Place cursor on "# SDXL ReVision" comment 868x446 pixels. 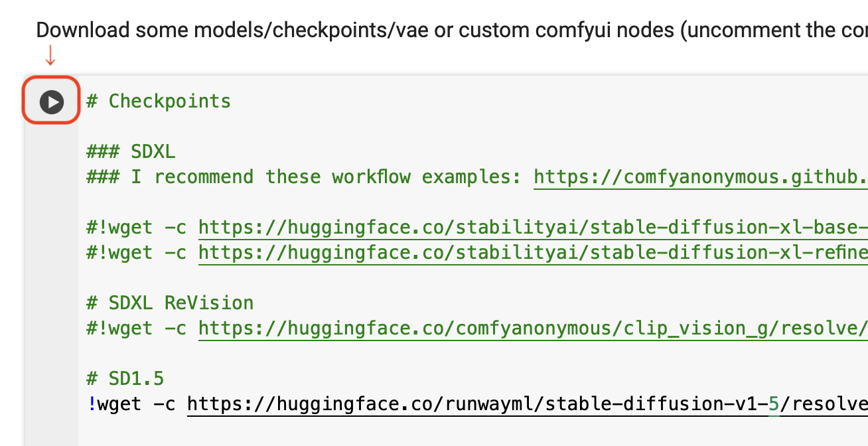[170, 303]
